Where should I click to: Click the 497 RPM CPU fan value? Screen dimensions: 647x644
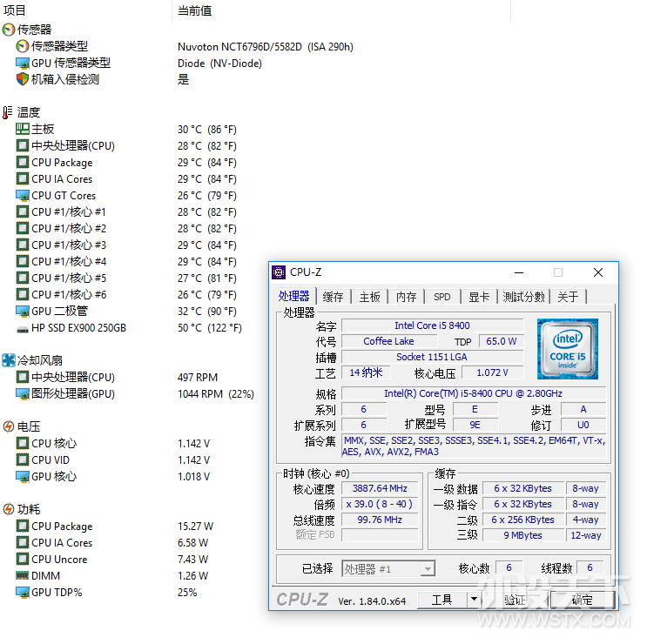pyautogui.click(x=198, y=377)
